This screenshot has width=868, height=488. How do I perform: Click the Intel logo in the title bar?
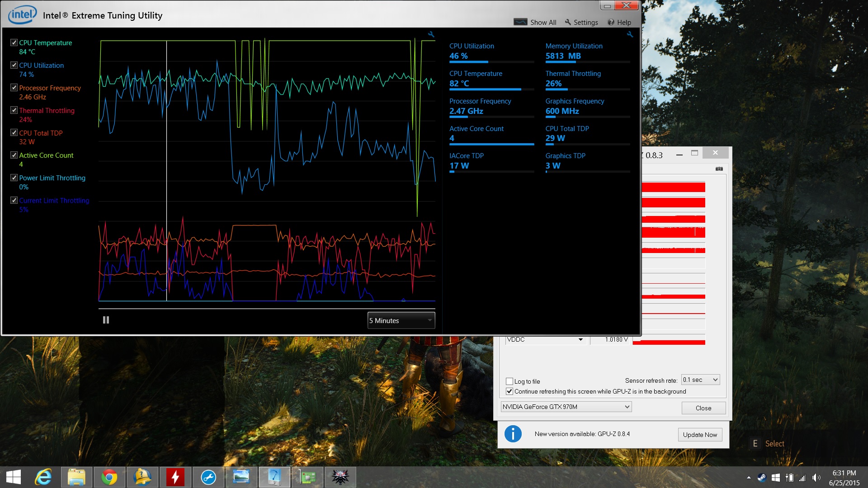(x=22, y=14)
